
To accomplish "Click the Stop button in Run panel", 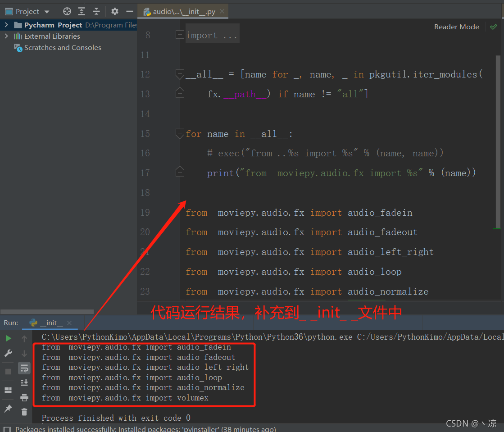I will 9,372.
